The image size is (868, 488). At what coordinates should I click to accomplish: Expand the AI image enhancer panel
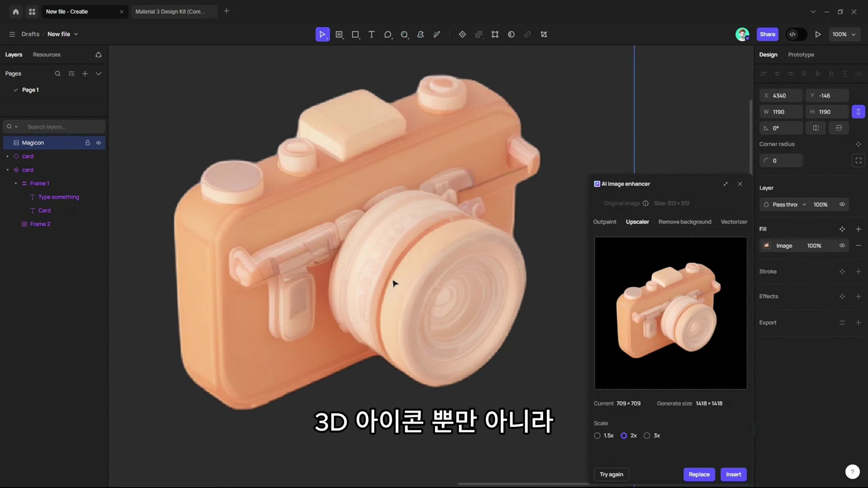coord(725,184)
